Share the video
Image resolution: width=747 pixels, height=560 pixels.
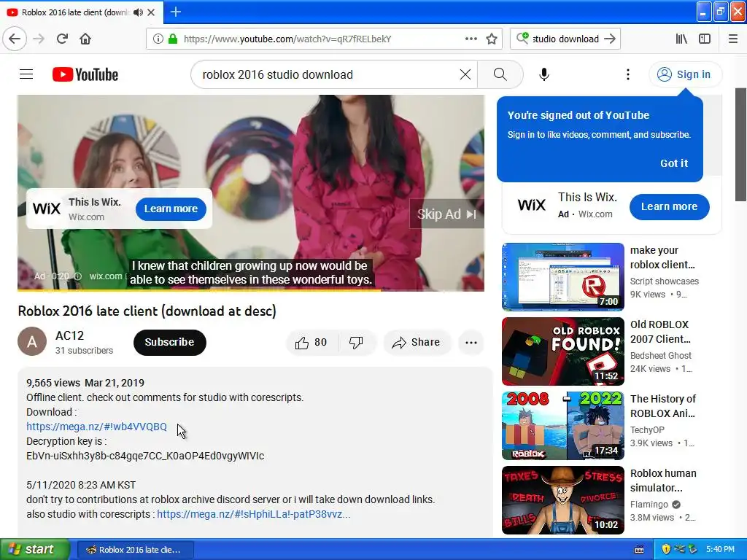(x=417, y=343)
